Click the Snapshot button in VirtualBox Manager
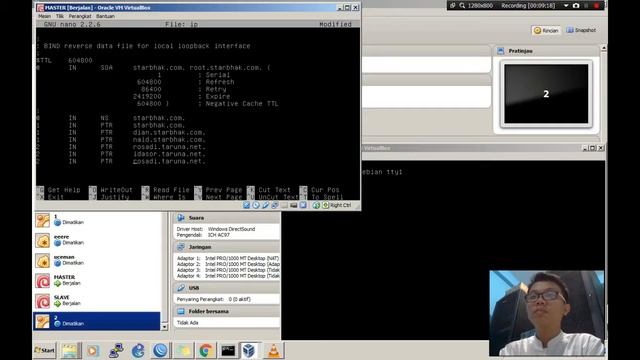This screenshot has height=360, width=640. (581, 30)
